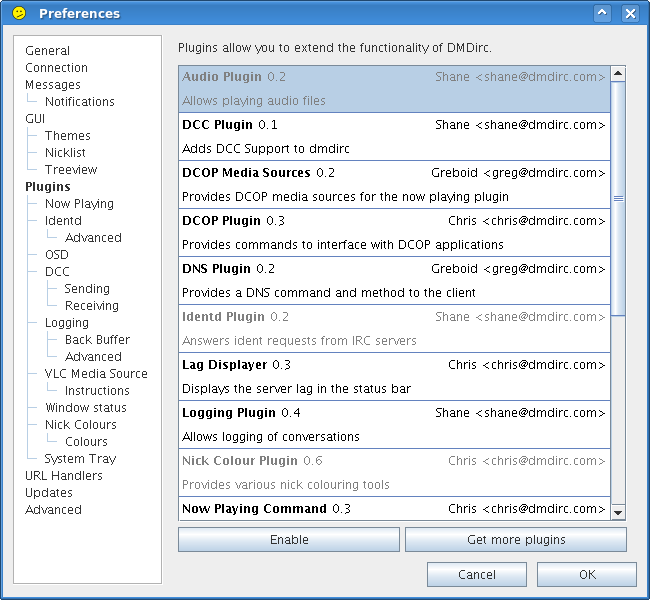
Task: Select Receiving under DCC
Action: [x=92, y=306]
